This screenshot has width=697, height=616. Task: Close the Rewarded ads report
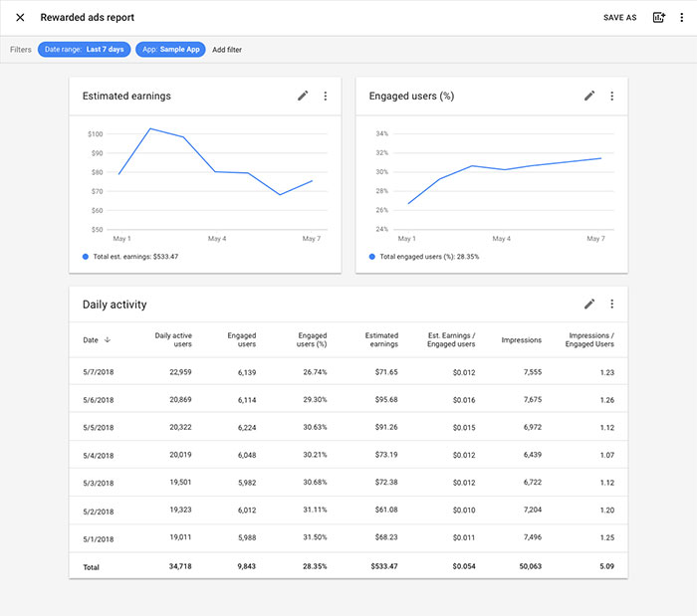(x=20, y=17)
